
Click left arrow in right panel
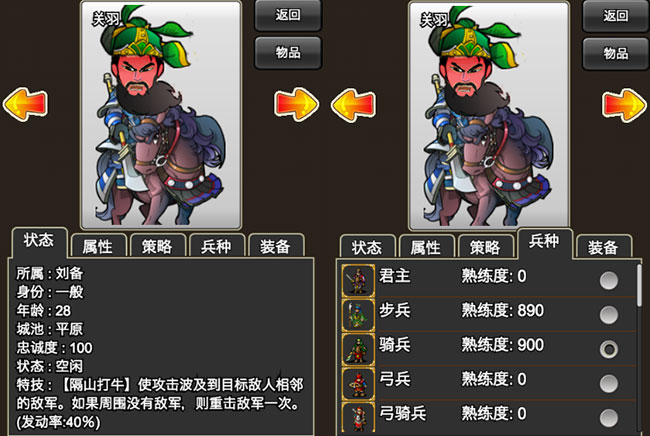(353, 105)
